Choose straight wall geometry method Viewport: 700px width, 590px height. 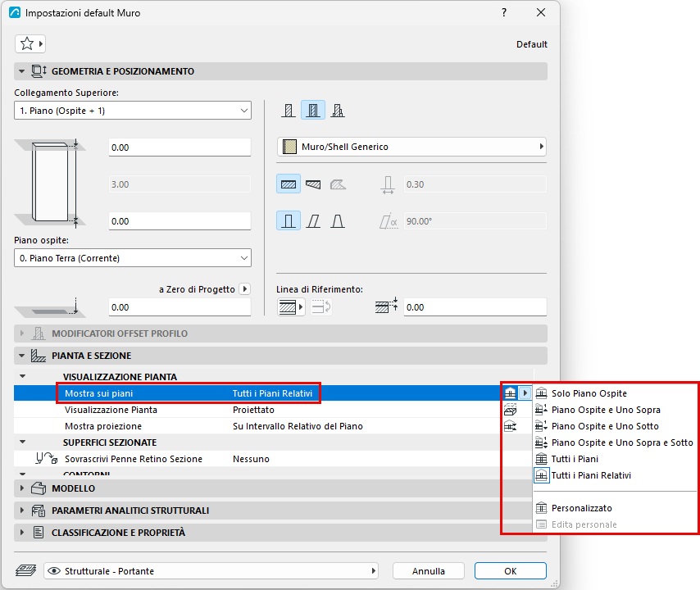[x=289, y=184]
